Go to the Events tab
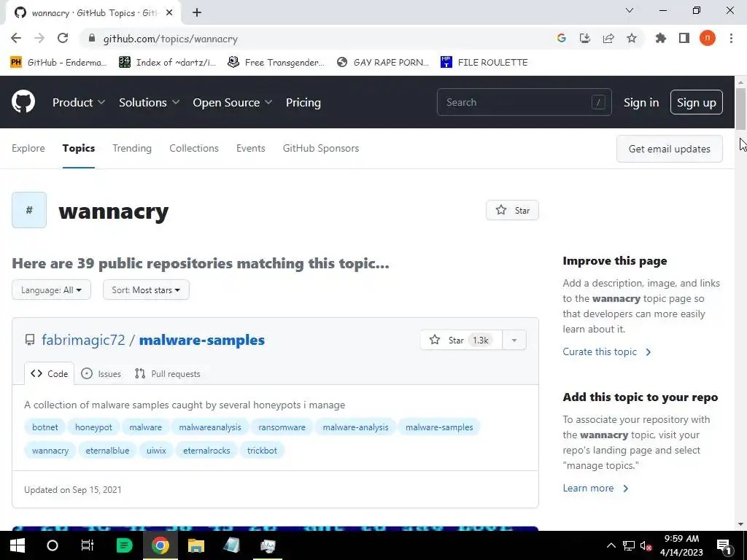 pos(251,148)
